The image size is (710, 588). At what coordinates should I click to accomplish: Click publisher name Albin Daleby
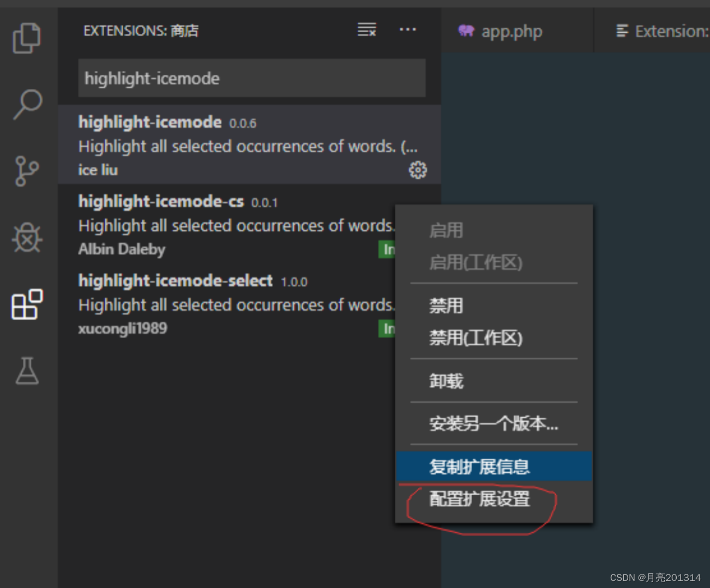(122, 249)
